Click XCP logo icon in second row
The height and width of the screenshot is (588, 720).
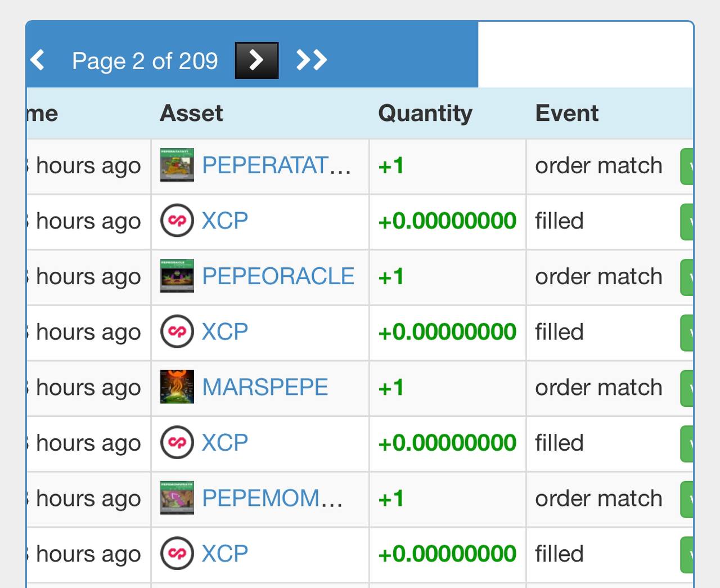[x=177, y=221]
